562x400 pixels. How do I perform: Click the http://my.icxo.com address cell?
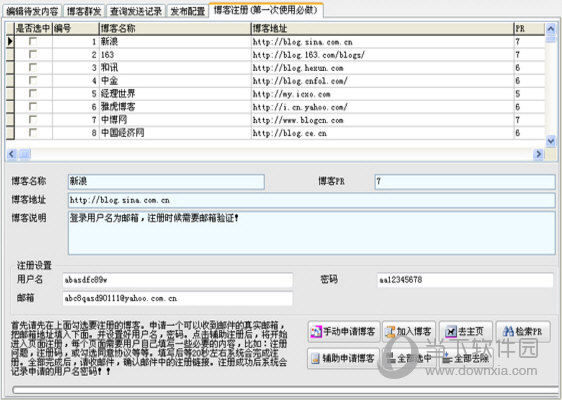[x=382, y=94]
